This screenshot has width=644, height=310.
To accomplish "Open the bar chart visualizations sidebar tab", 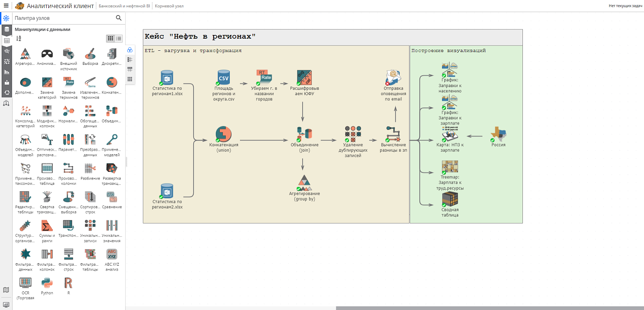I will [6, 72].
